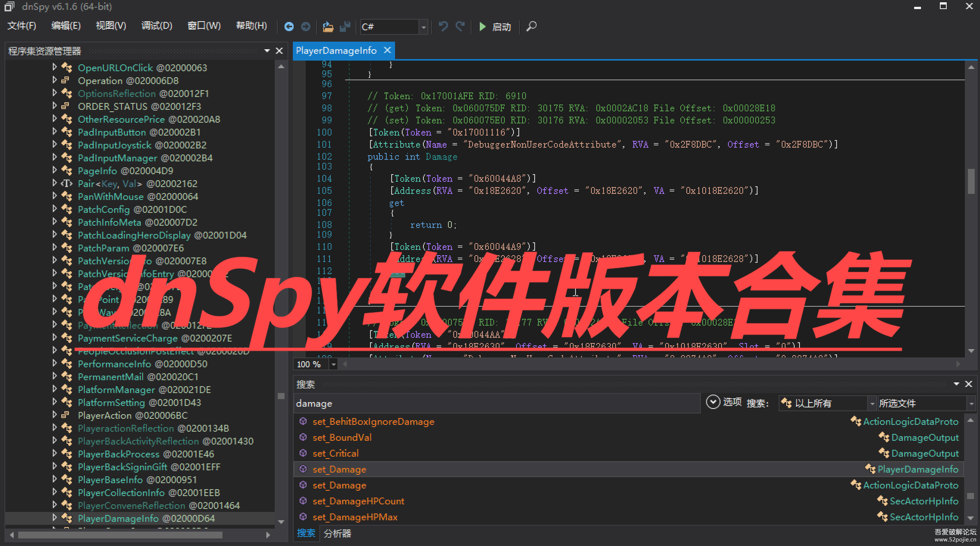Toggle the search 选项 options button
The height and width of the screenshot is (546, 980).
tap(713, 402)
